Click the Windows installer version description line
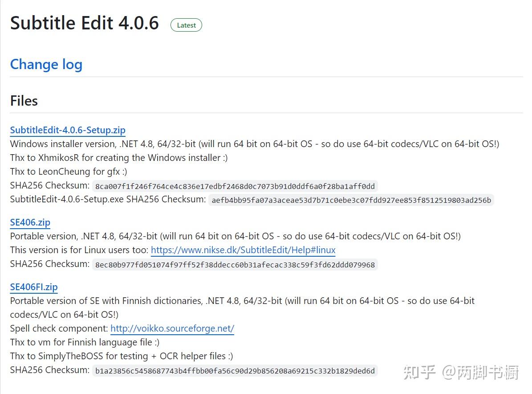 (x=255, y=144)
